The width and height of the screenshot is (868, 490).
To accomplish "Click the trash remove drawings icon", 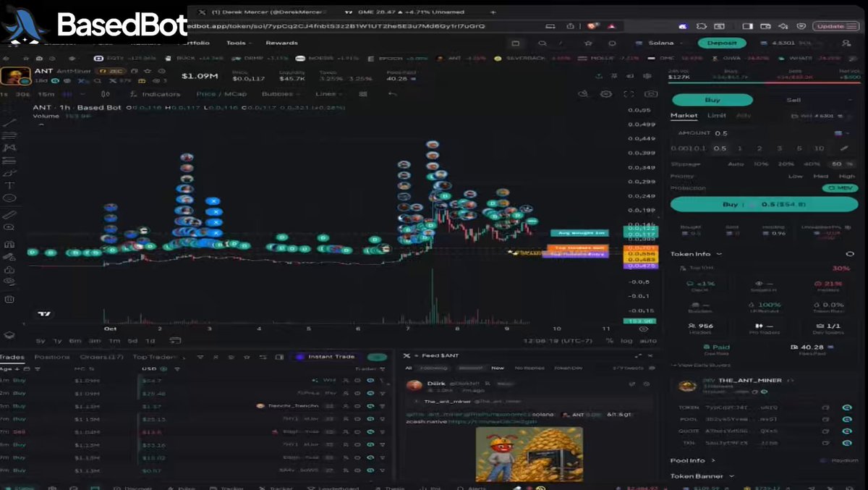I will [9, 299].
